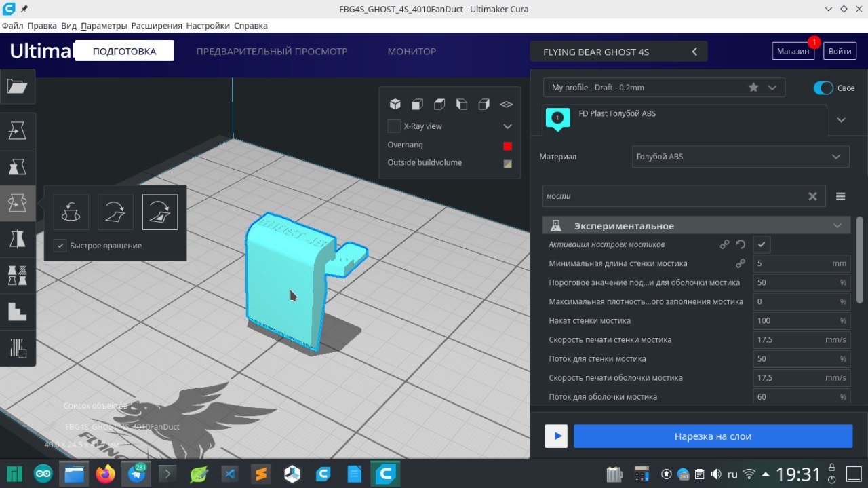Open settings visibility hamburger menu
Screen dimensions: 868x488
tap(840, 196)
